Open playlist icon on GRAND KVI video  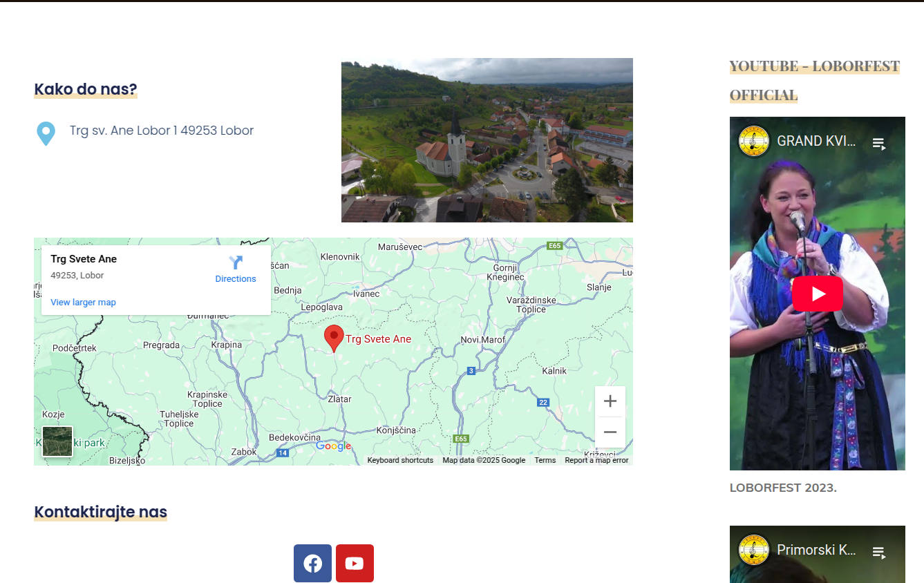[878, 144]
